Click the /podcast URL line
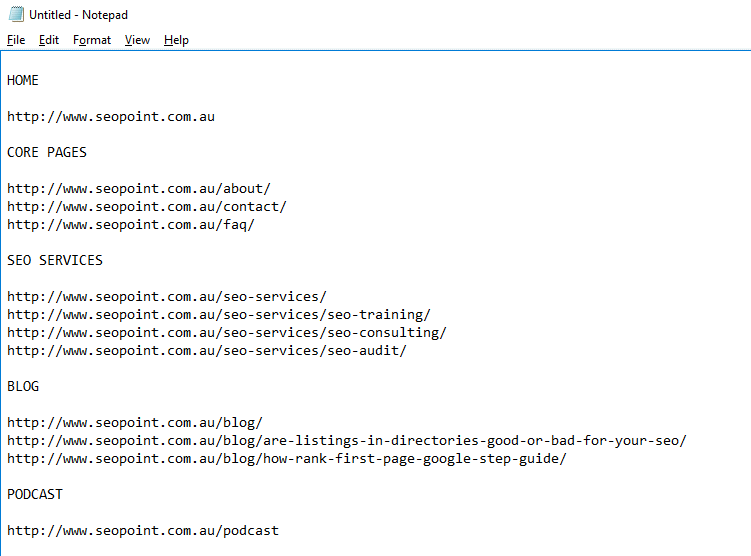Screen dimensions: 751x556 [143, 531]
